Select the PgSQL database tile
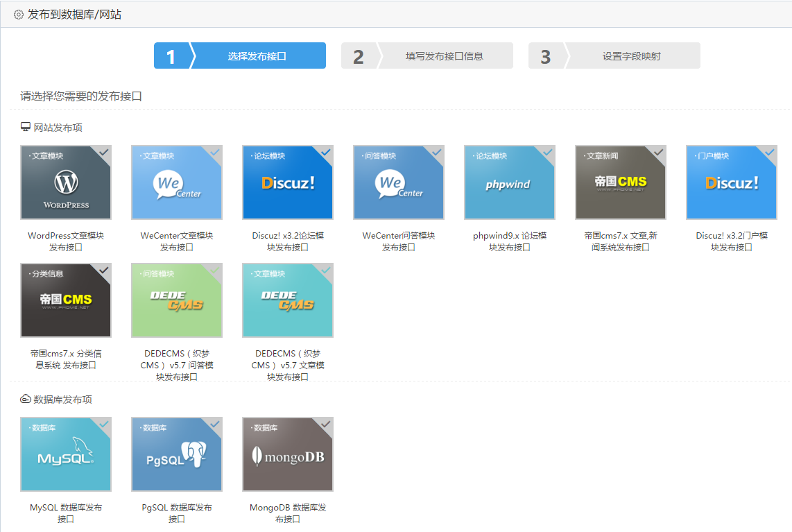The image size is (792, 532). click(177, 454)
